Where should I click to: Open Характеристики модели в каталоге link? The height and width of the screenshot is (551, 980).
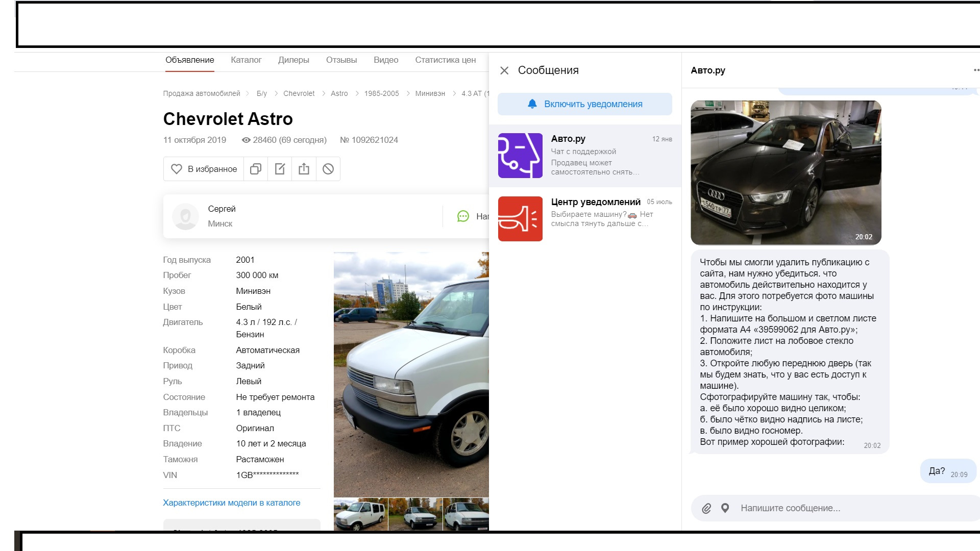232,503
